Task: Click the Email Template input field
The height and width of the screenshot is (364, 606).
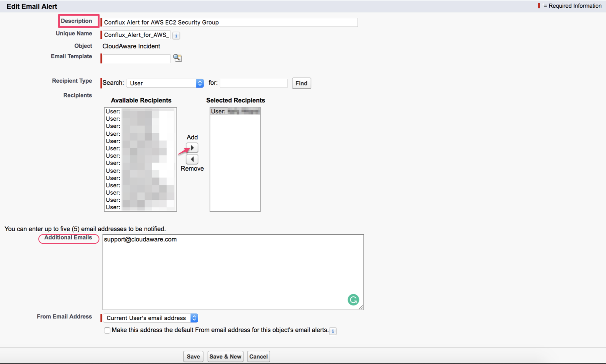Action: tap(136, 58)
